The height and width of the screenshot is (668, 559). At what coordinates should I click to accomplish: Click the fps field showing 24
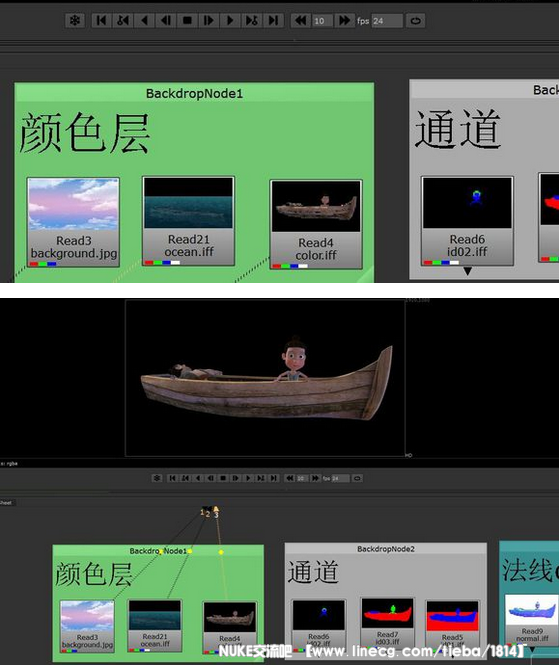tap(387, 21)
